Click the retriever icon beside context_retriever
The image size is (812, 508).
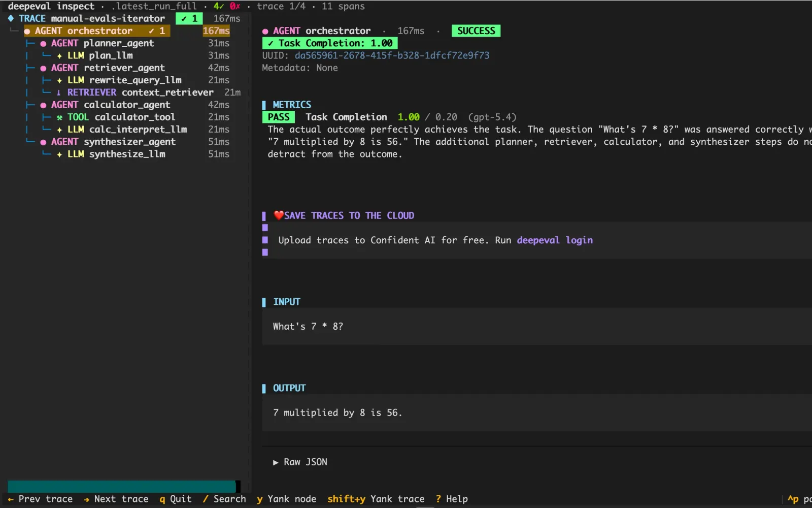click(x=59, y=92)
